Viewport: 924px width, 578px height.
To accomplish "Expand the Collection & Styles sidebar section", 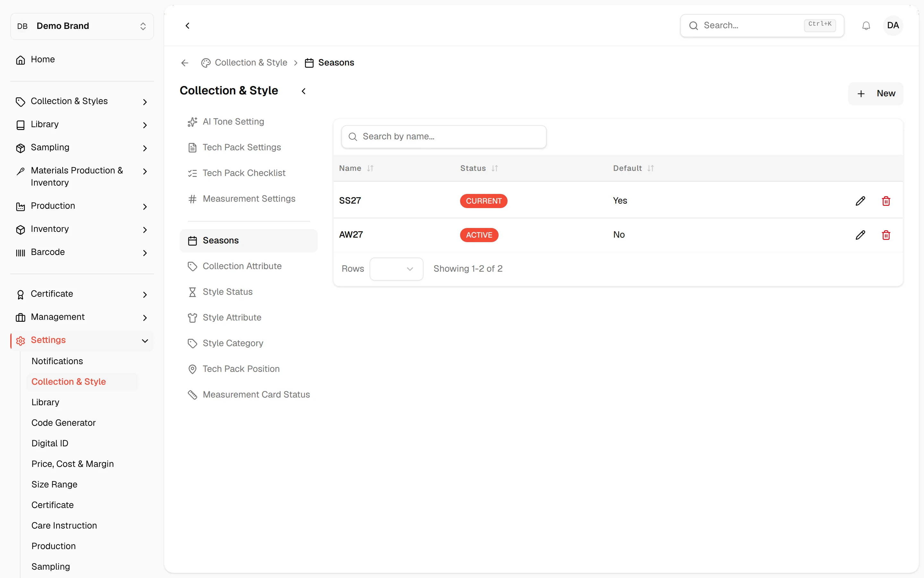I will tap(82, 101).
